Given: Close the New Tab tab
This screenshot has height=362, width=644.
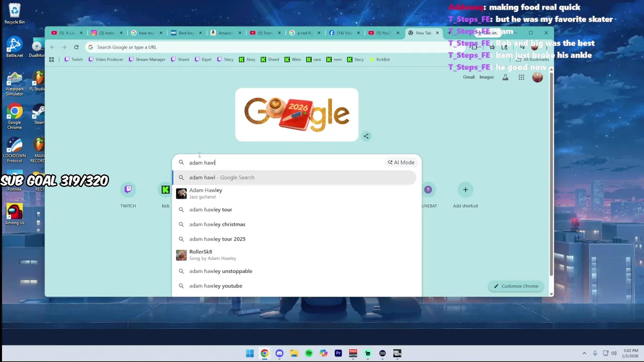Looking at the screenshot, I should click(437, 33).
